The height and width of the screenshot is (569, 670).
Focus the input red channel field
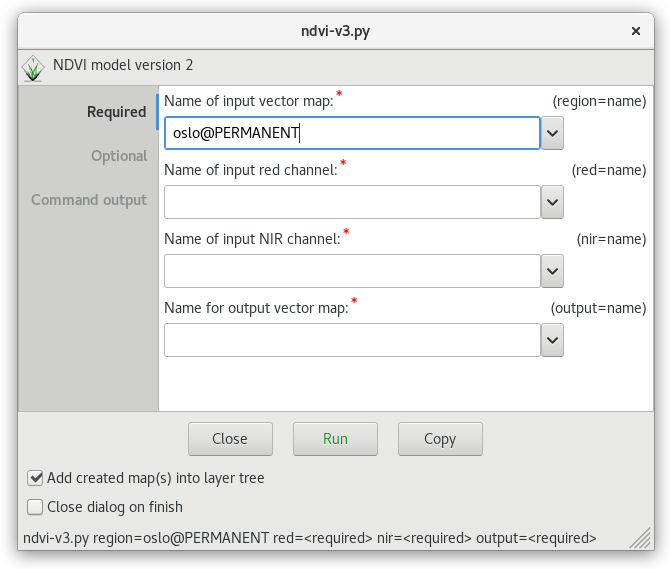click(353, 202)
